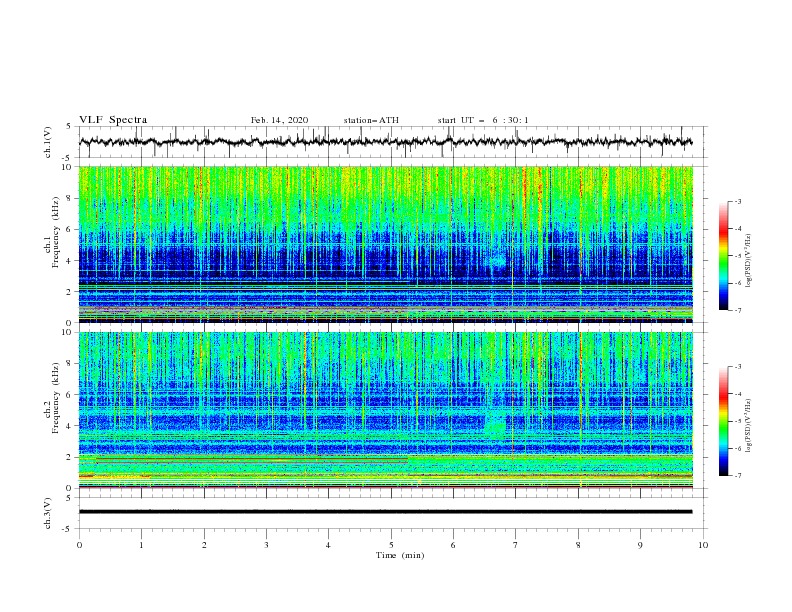The height and width of the screenshot is (612, 792).
Task: Click the ch.1 spectrogram panel
Action: [x=386, y=244]
